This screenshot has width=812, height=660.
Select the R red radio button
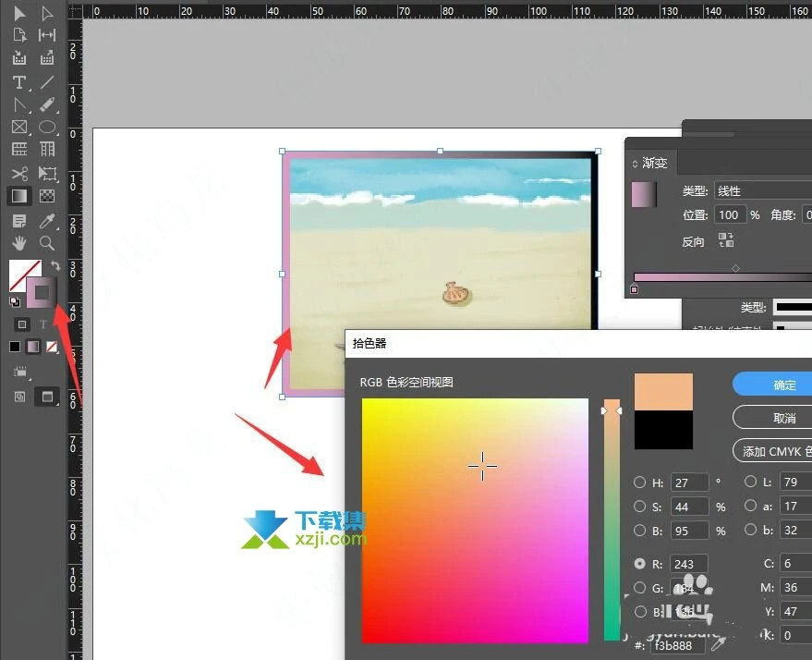(639, 564)
